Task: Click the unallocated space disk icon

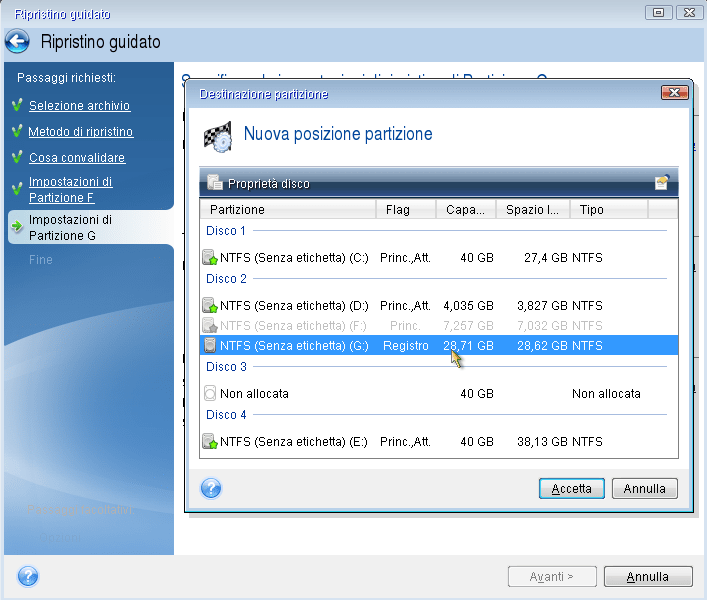Action: click(210, 394)
